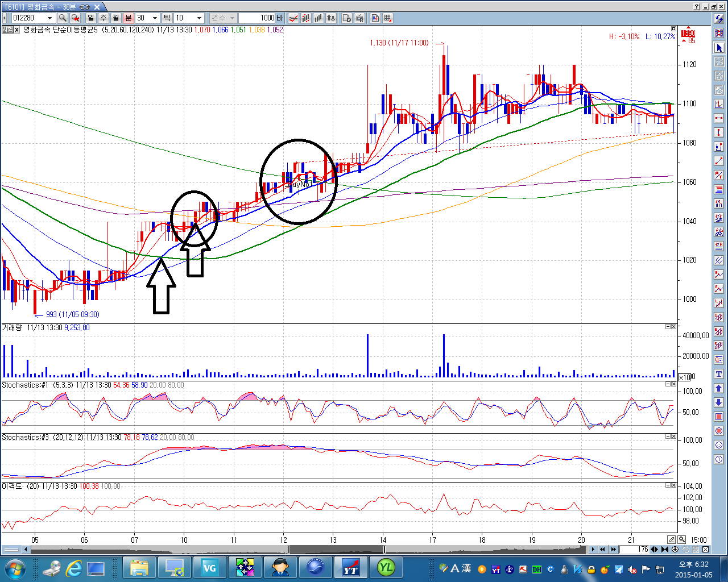Choose the text annotation T tool

coord(719,374)
